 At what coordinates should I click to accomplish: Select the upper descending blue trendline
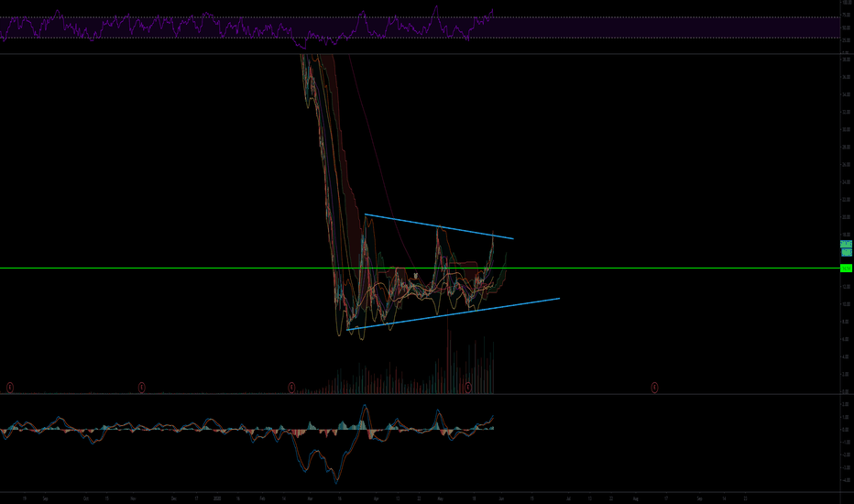(x=439, y=226)
